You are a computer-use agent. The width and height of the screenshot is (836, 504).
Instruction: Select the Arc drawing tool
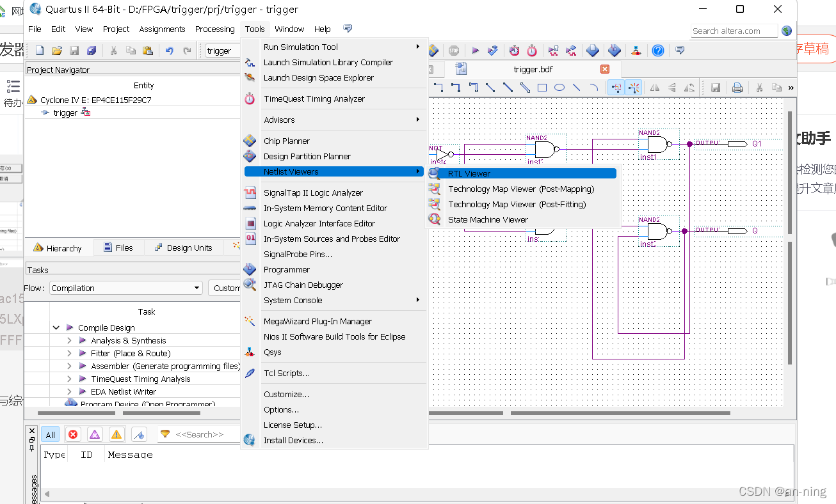[594, 88]
